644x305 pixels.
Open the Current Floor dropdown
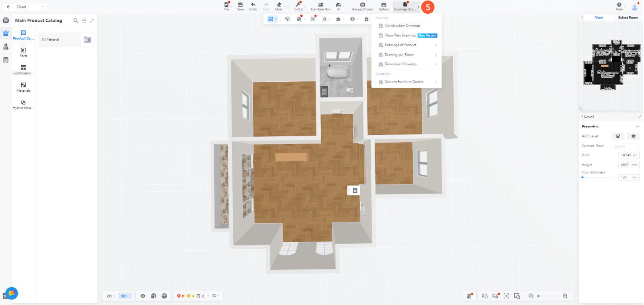pyautogui.click(x=625, y=146)
